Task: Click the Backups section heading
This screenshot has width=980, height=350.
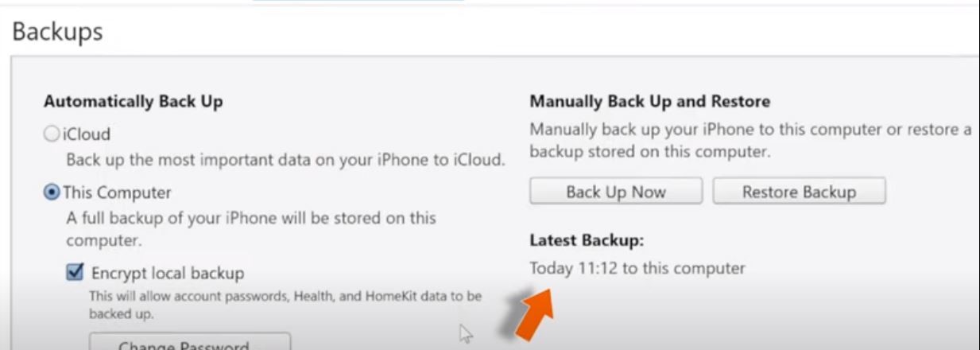Action: [57, 32]
